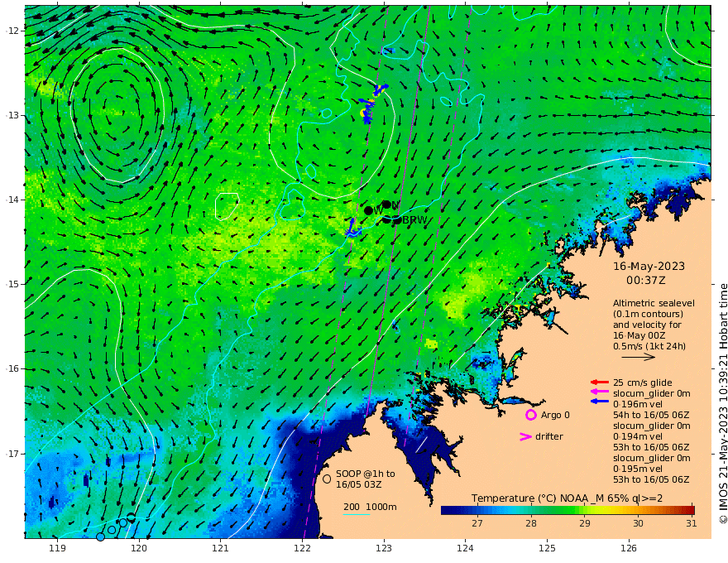The width and height of the screenshot is (728, 563).
Task: Click the longitude axis label 120
Action: coord(139,549)
